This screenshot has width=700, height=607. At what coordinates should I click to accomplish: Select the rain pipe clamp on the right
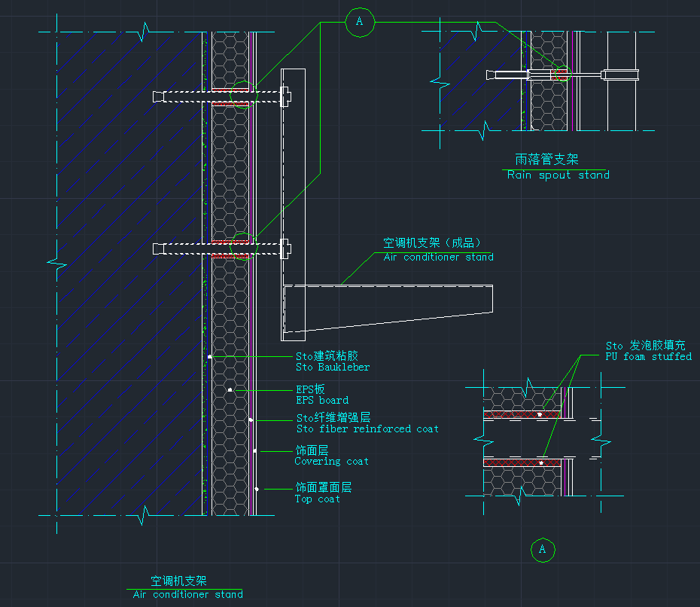click(x=621, y=75)
